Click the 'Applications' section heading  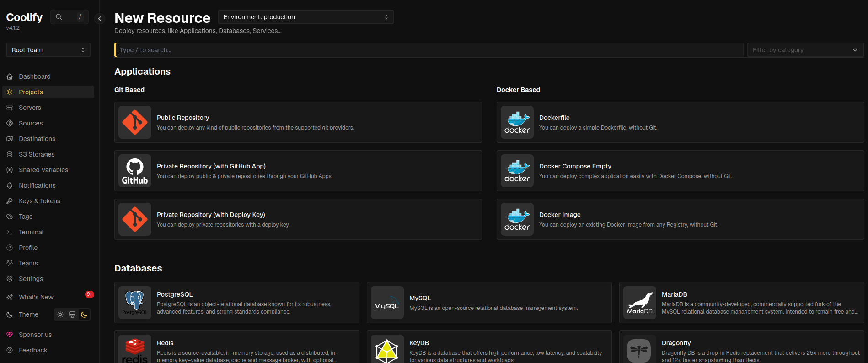[x=142, y=71]
